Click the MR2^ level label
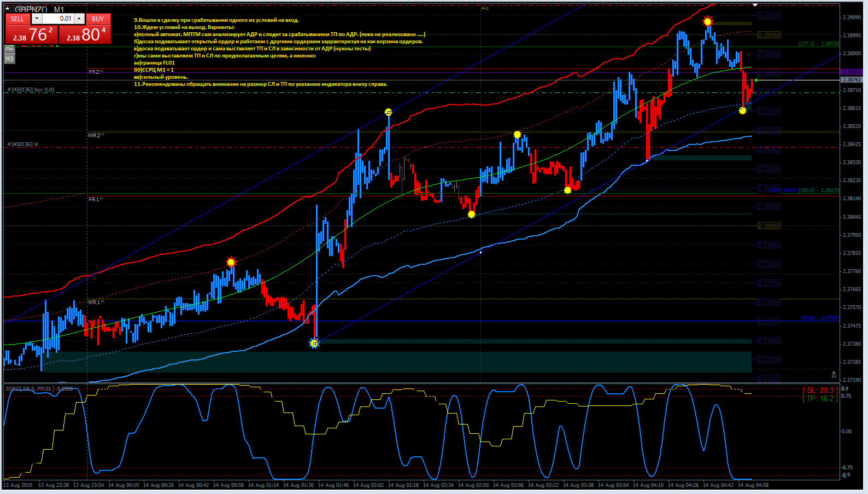This screenshot has height=494, width=868. point(96,135)
